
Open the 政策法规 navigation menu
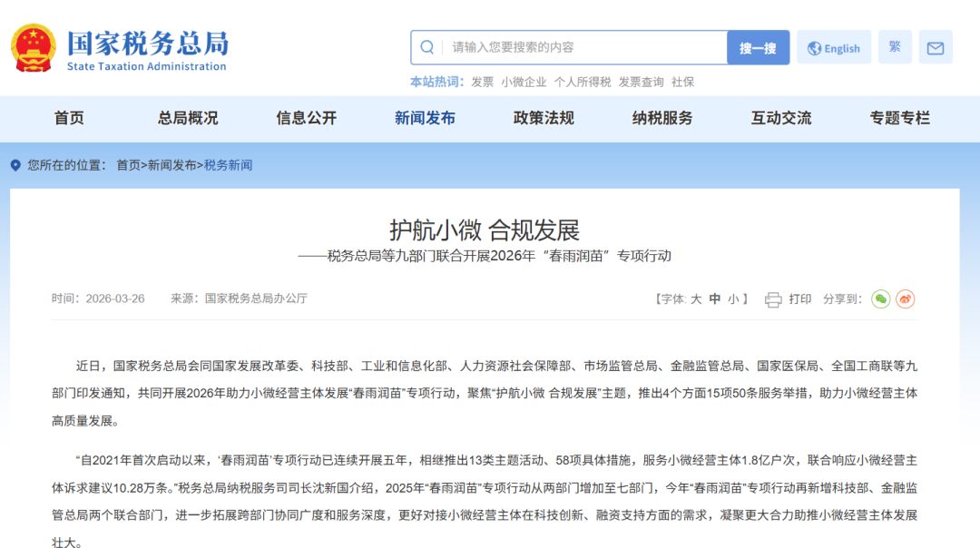pos(544,118)
